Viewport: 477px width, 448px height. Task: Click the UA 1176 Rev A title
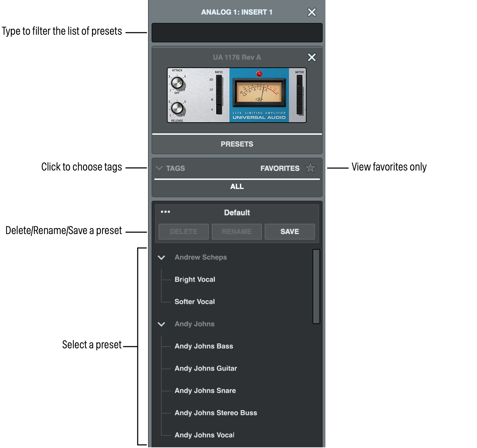pyautogui.click(x=237, y=57)
